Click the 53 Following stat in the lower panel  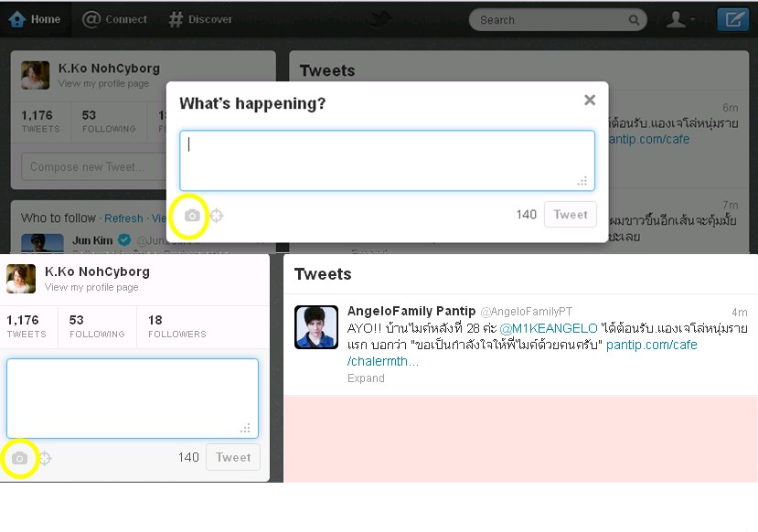(97, 326)
